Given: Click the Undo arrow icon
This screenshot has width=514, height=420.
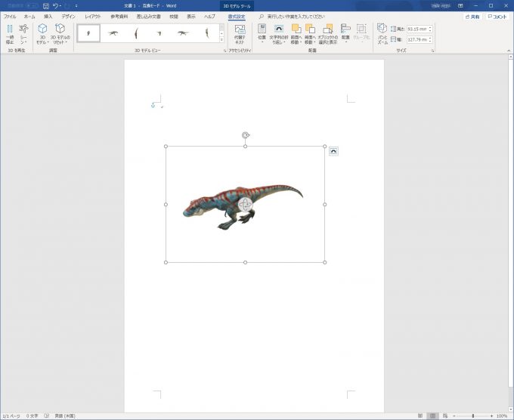Looking at the screenshot, I should click(55, 6).
